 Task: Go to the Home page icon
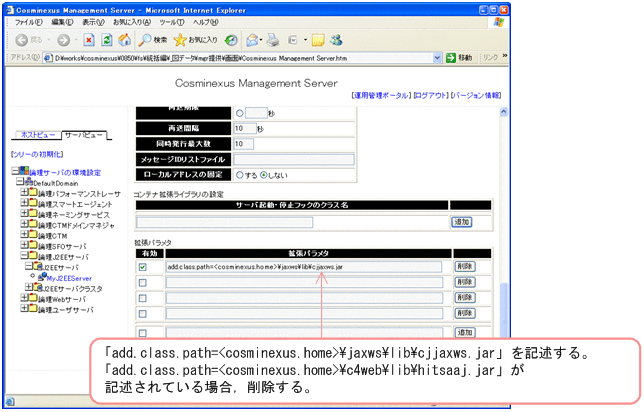click(x=125, y=40)
